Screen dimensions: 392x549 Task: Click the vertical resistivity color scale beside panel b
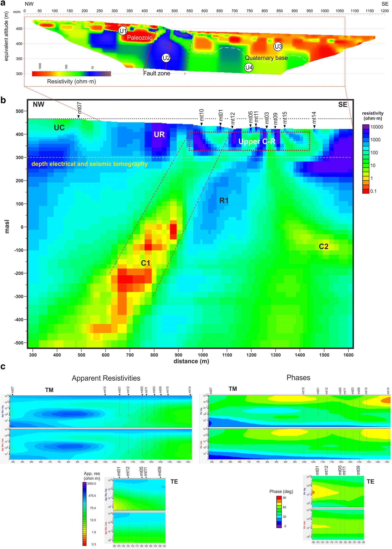pyautogui.click(x=366, y=159)
